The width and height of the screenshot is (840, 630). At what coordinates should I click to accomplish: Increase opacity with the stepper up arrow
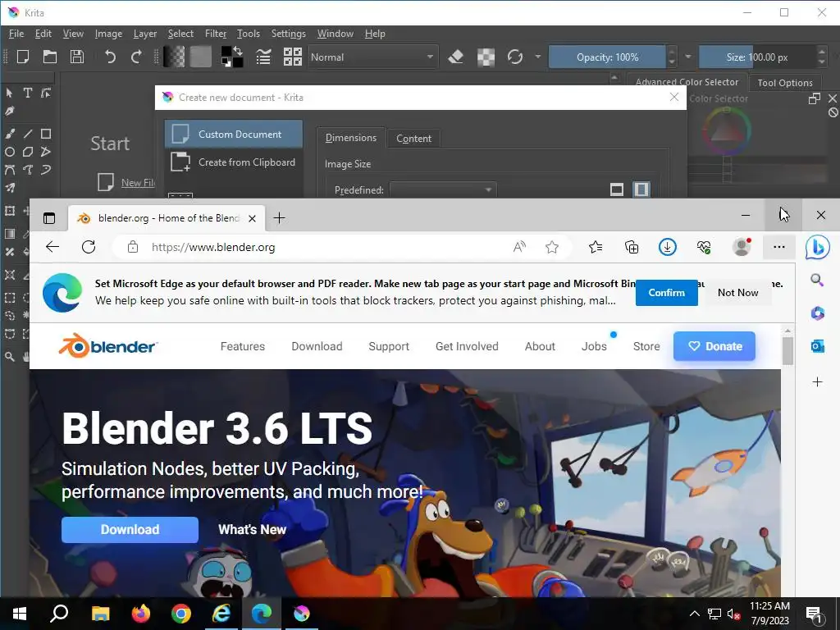(x=672, y=51)
